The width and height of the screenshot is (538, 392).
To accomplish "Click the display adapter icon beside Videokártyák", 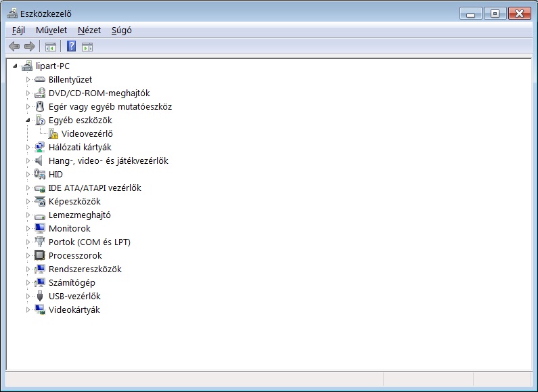I will 40,309.
